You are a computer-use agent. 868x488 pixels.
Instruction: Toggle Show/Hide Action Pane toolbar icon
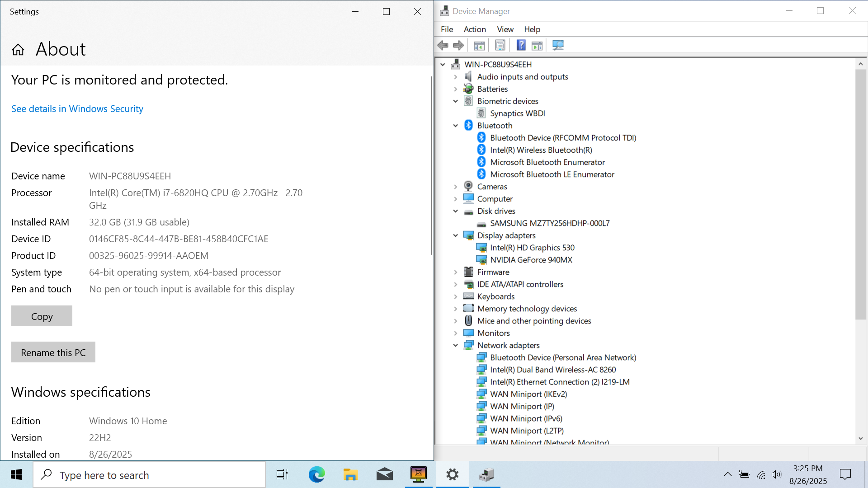pyautogui.click(x=537, y=45)
